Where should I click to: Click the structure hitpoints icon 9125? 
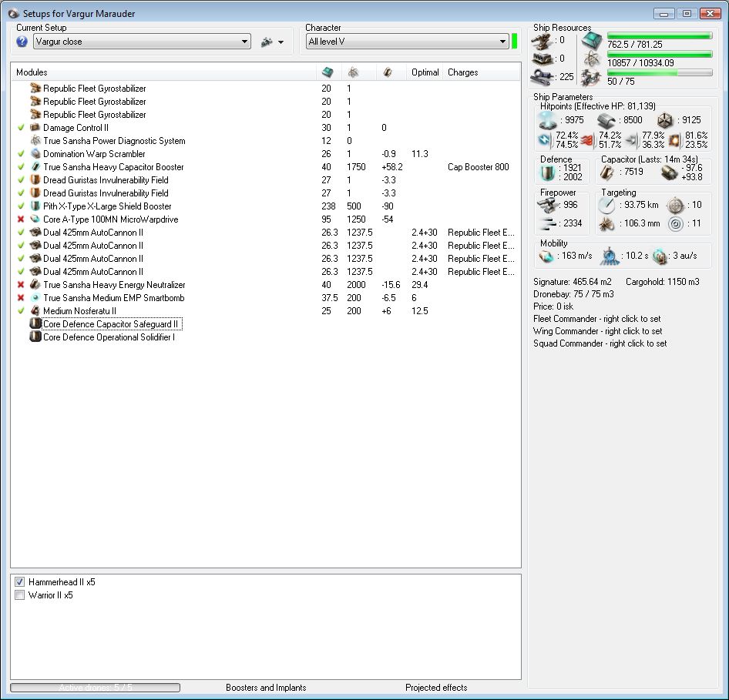click(x=665, y=121)
